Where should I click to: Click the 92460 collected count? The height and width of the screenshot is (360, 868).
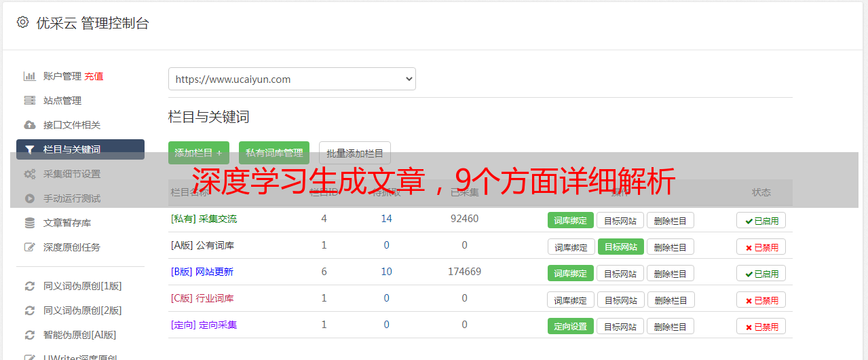tap(464, 219)
